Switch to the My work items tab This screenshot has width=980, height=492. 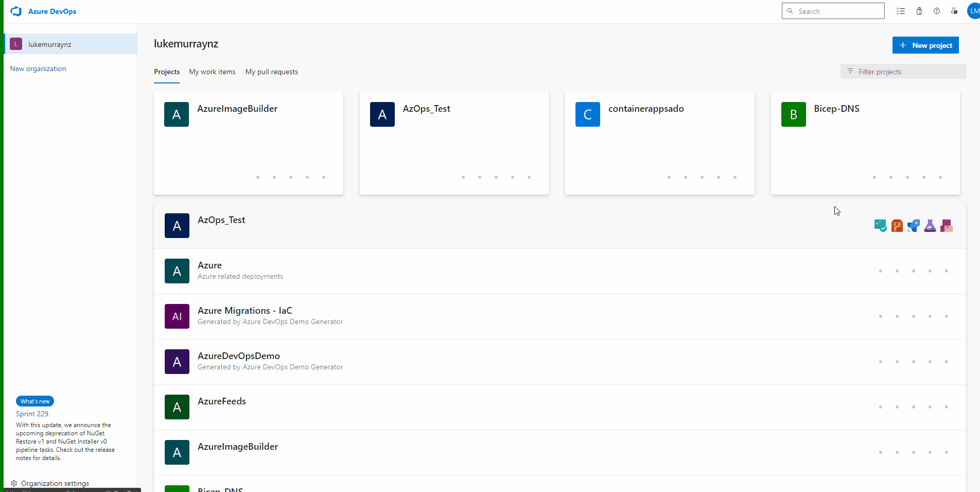tap(212, 72)
